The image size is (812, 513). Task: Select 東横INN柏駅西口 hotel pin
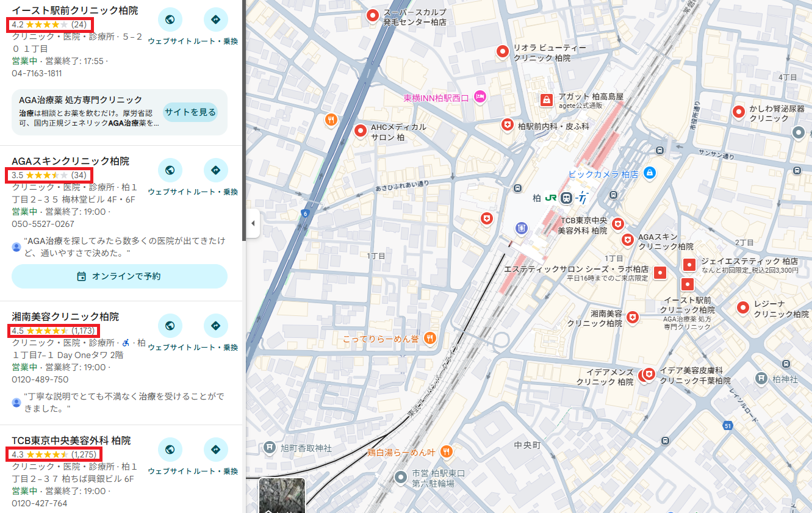click(480, 96)
